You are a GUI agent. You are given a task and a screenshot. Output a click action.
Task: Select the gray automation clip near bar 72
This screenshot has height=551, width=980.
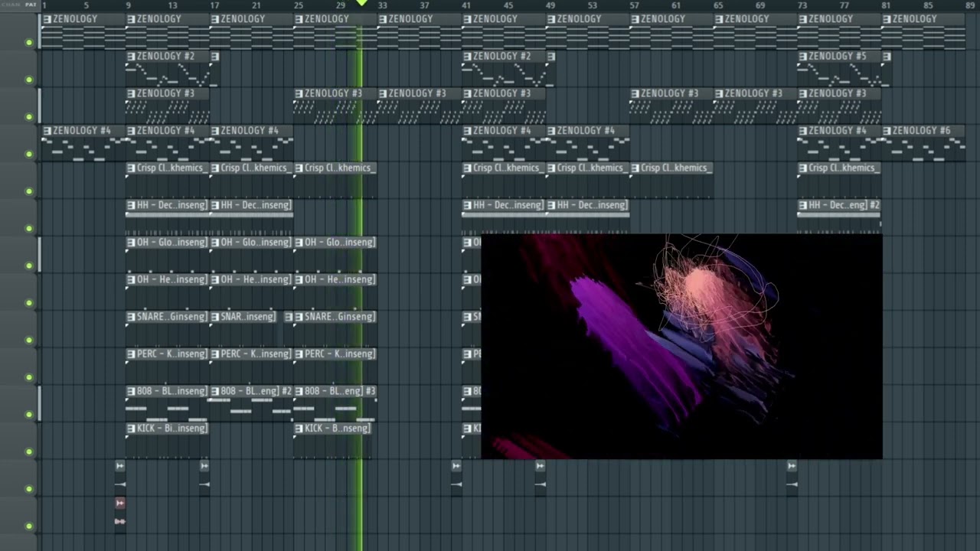click(792, 475)
